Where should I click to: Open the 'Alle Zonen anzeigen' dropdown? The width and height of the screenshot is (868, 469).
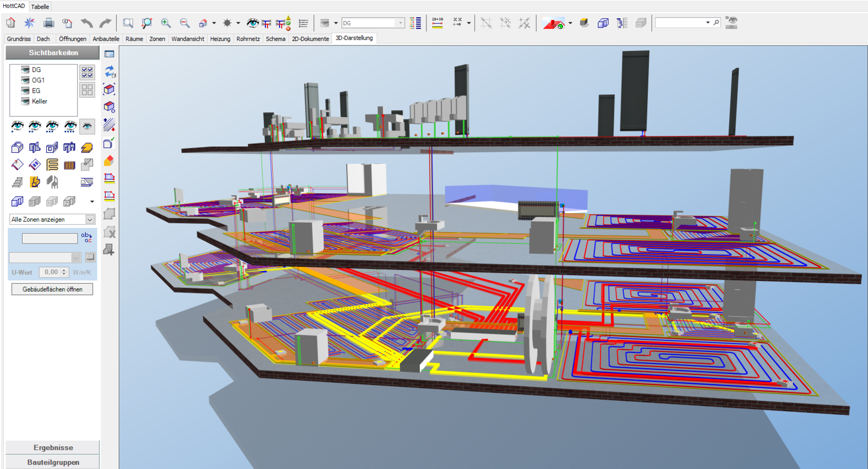click(90, 220)
